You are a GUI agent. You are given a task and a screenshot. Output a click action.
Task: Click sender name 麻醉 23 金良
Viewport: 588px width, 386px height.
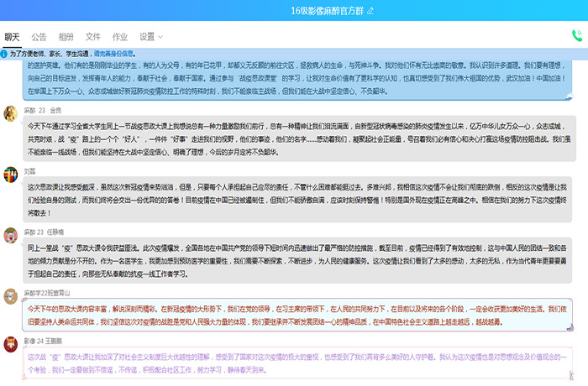pyautogui.click(x=43, y=110)
